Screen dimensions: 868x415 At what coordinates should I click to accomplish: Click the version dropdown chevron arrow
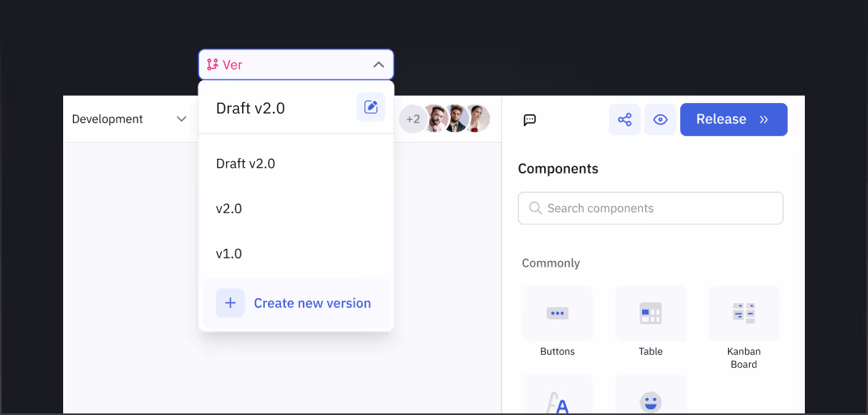click(x=378, y=65)
